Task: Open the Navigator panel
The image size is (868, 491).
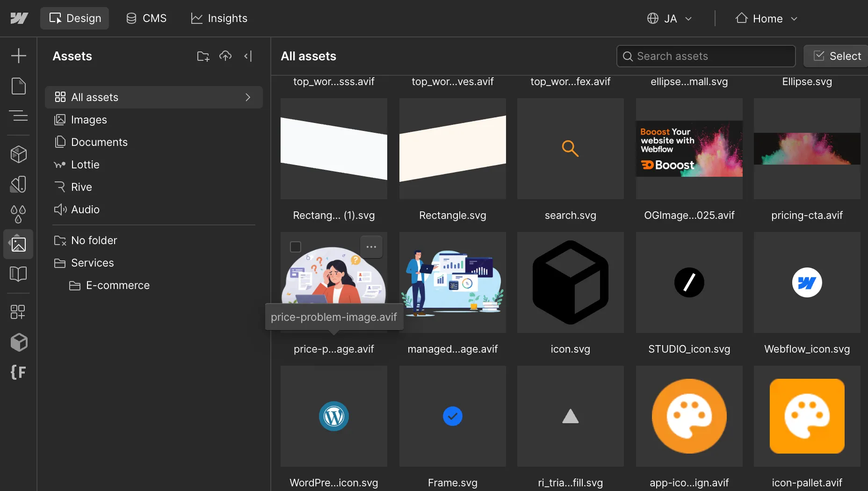Action: (x=19, y=116)
